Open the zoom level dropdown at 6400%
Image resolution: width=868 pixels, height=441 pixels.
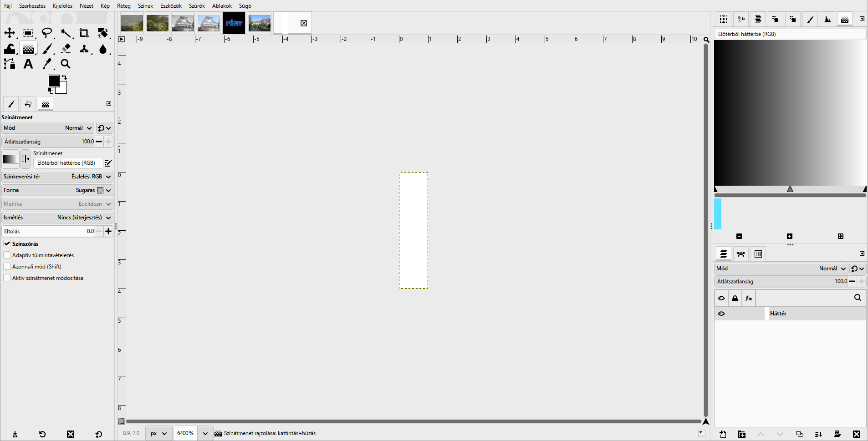pos(205,433)
